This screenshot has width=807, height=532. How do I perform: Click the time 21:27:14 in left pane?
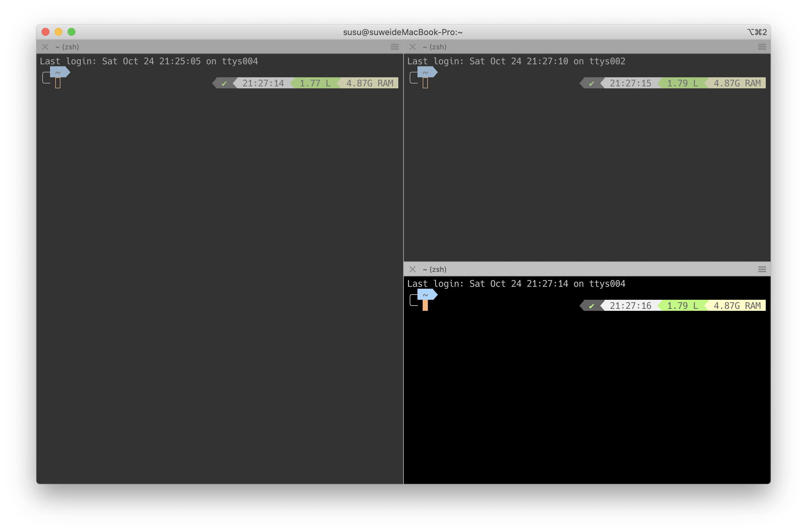coord(263,83)
